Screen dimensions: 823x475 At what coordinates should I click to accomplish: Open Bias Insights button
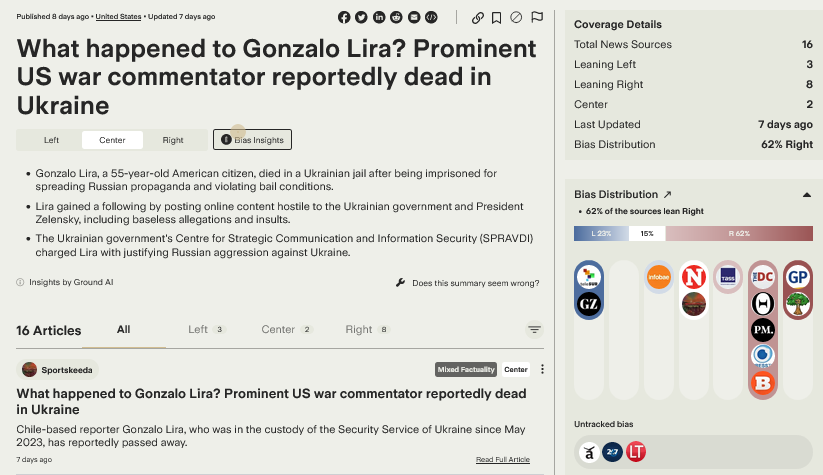click(252, 140)
